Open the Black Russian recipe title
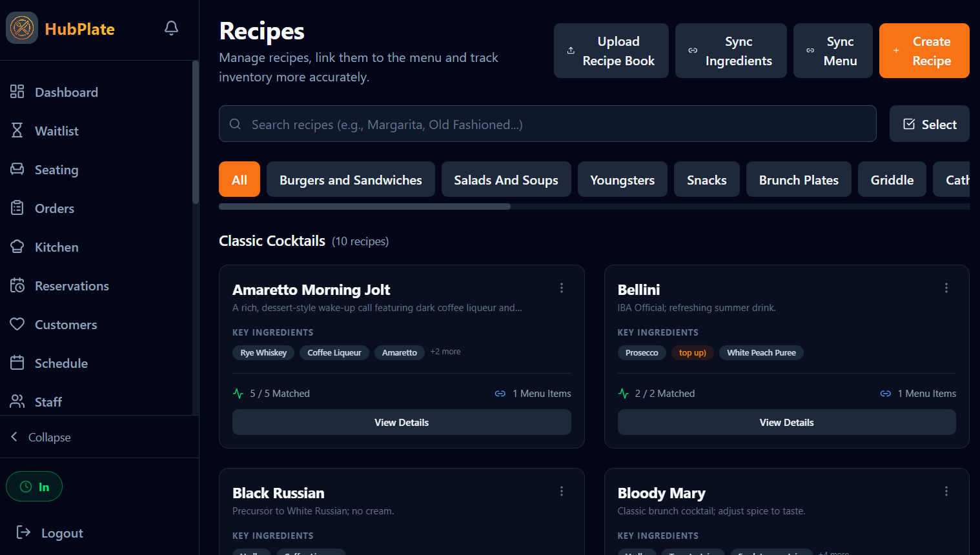 pos(278,493)
